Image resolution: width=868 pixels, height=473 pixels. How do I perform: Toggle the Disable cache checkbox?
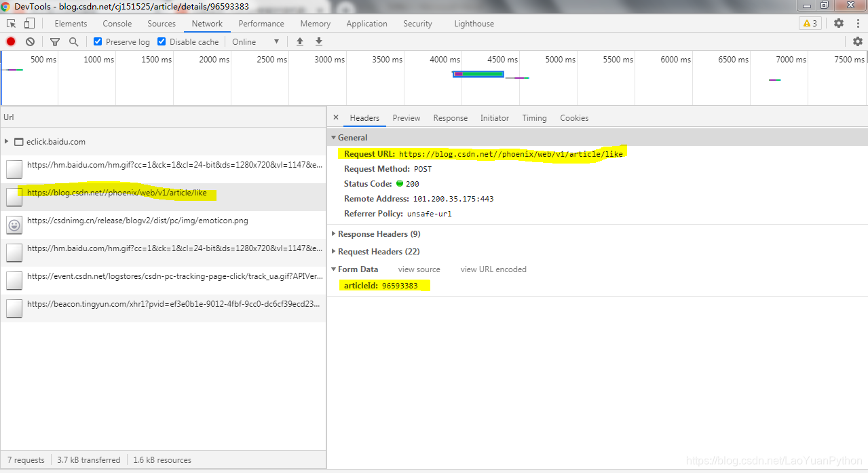pyautogui.click(x=162, y=41)
